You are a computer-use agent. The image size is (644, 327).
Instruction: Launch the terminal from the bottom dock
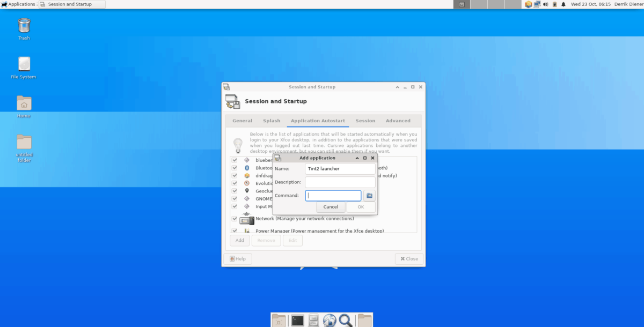click(298, 320)
